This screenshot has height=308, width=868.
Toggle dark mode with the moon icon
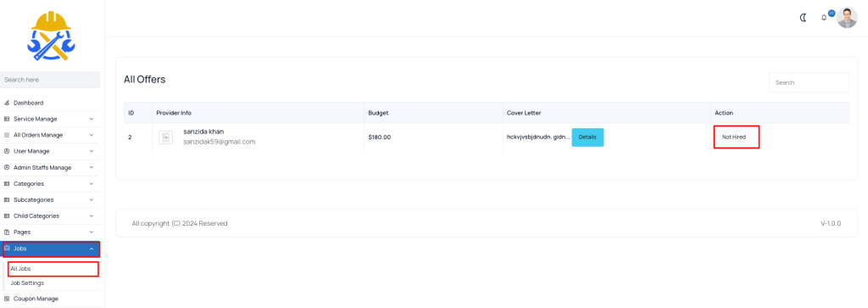[804, 18]
